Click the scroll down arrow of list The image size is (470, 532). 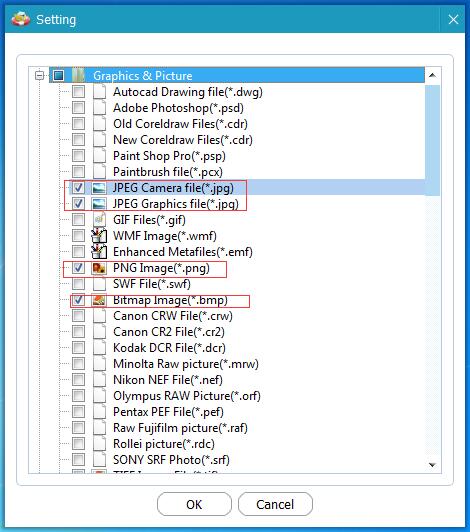click(432, 465)
